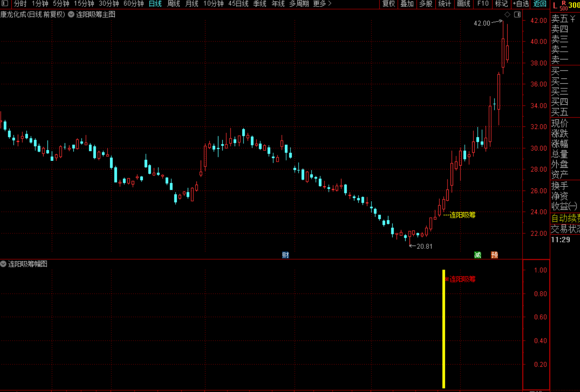Click the 叠加 overlay button
Viewport: 580px width, 392px height.
pos(407,3)
